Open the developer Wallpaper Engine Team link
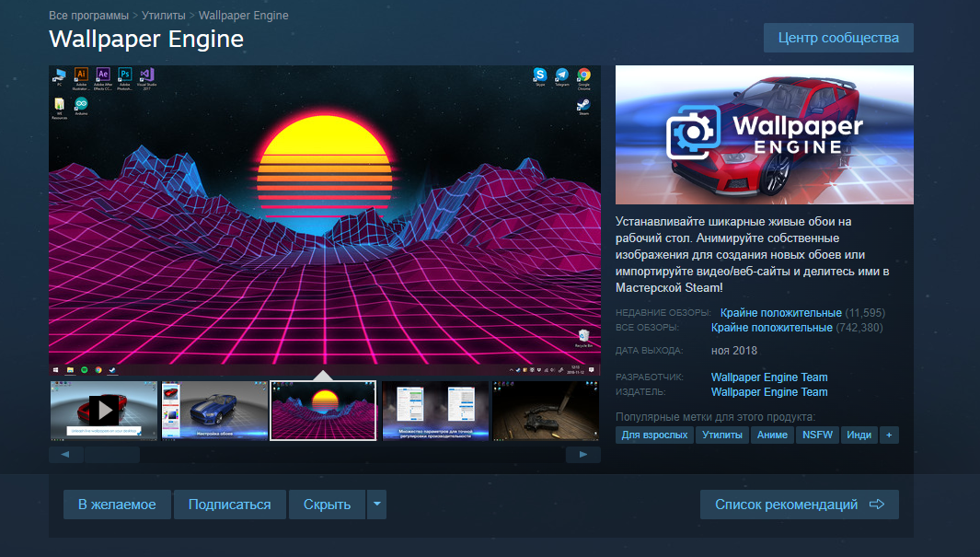980x557 pixels. coord(769,377)
